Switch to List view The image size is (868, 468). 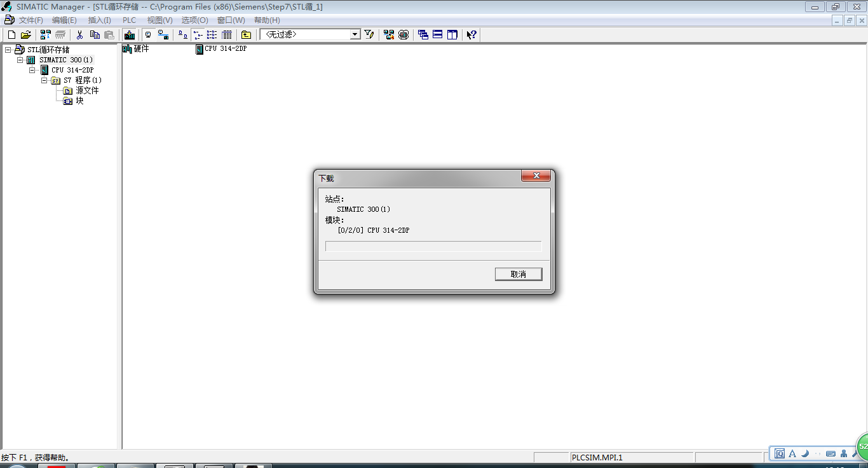pyautogui.click(x=212, y=35)
